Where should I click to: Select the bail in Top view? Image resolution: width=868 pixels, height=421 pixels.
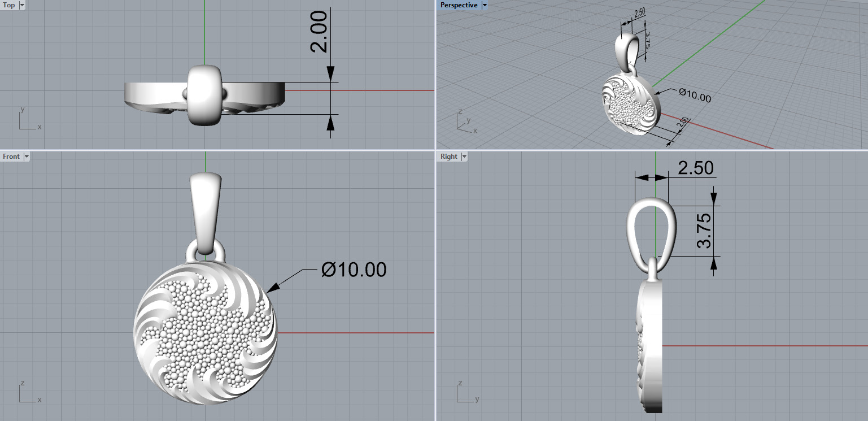(x=204, y=94)
